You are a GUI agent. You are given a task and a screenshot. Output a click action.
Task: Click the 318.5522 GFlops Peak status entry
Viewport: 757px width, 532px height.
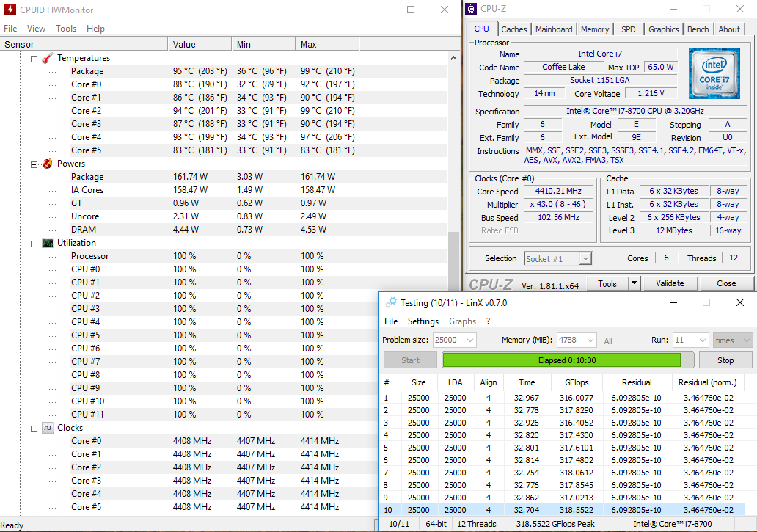[555, 524]
